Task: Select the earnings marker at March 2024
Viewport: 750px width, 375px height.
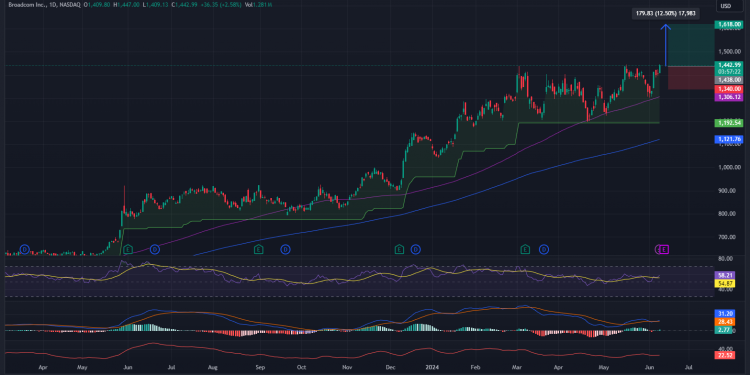Action: 525,249
